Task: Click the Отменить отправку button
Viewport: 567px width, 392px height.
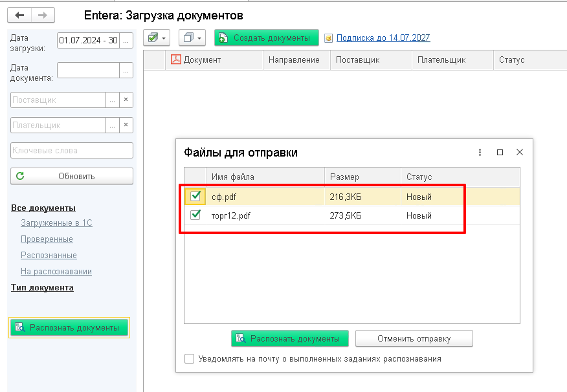Action: point(414,338)
